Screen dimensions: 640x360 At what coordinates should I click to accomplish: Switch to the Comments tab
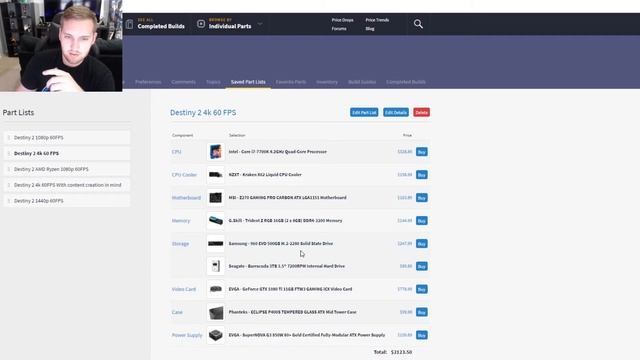(x=183, y=82)
